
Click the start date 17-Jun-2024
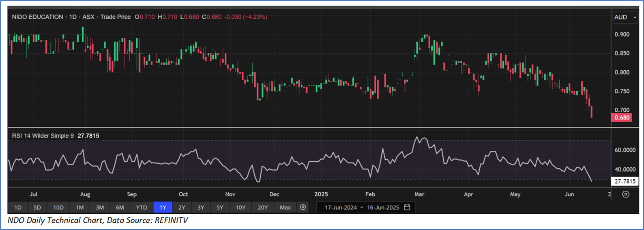[341, 207]
